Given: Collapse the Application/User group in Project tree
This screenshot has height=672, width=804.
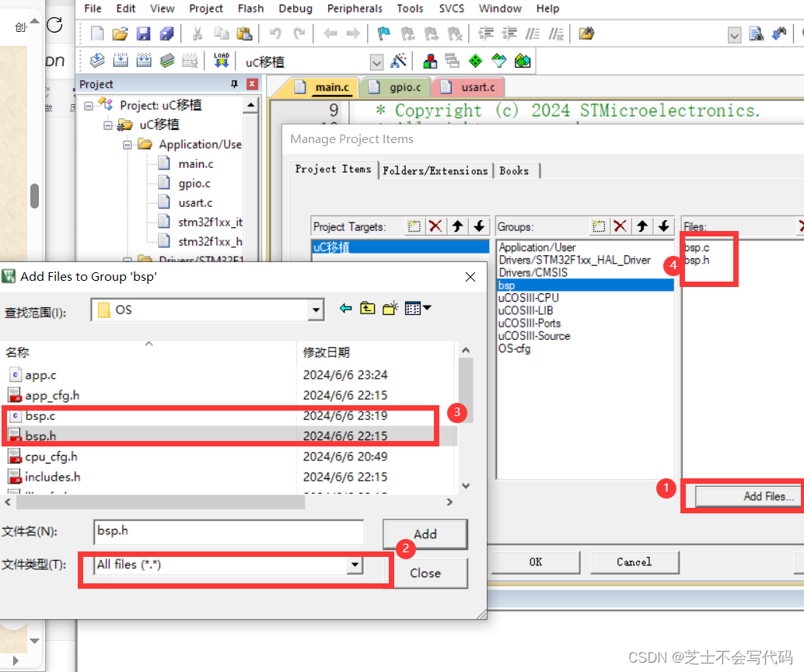Looking at the screenshot, I should [x=127, y=144].
